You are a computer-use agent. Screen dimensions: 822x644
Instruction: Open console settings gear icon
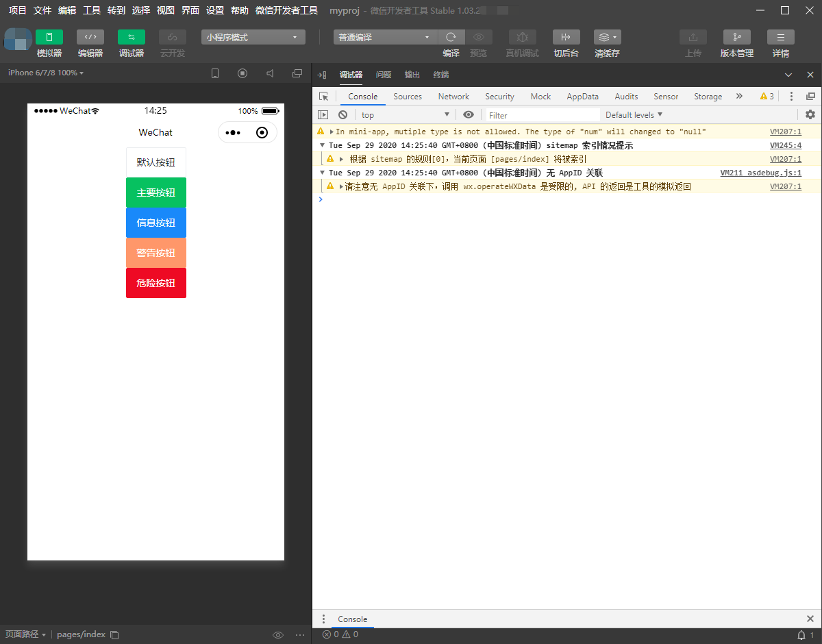point(810,115)
